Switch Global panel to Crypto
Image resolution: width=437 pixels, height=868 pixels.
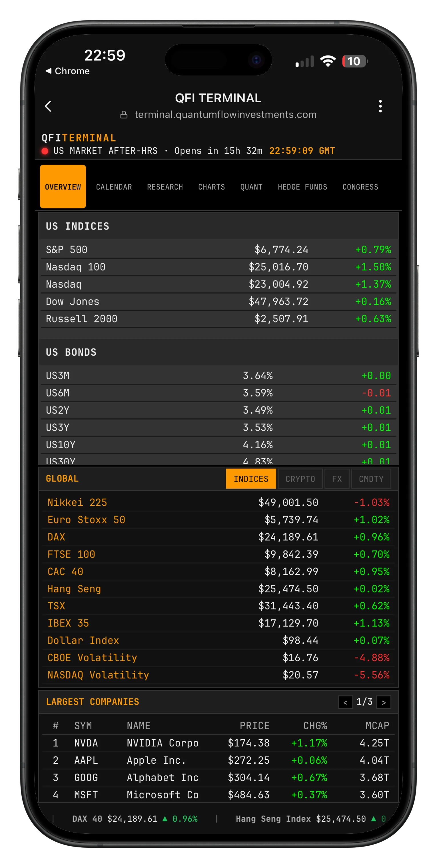[300, 479]
